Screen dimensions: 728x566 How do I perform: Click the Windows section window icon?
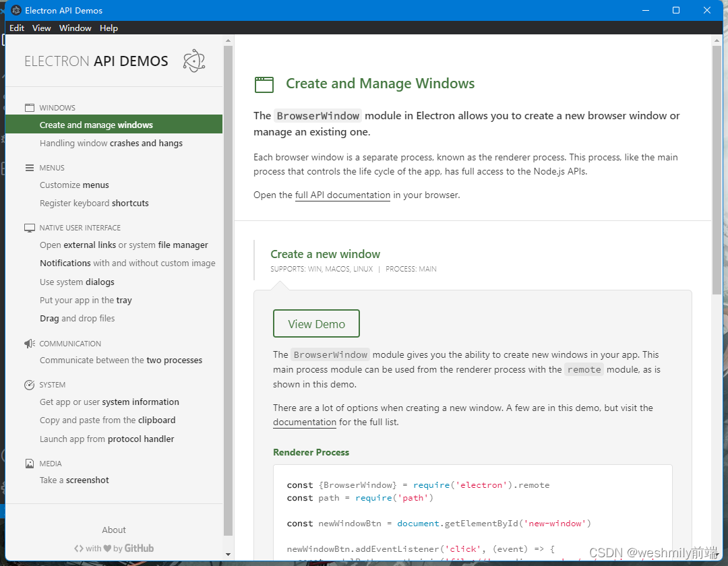29,108
